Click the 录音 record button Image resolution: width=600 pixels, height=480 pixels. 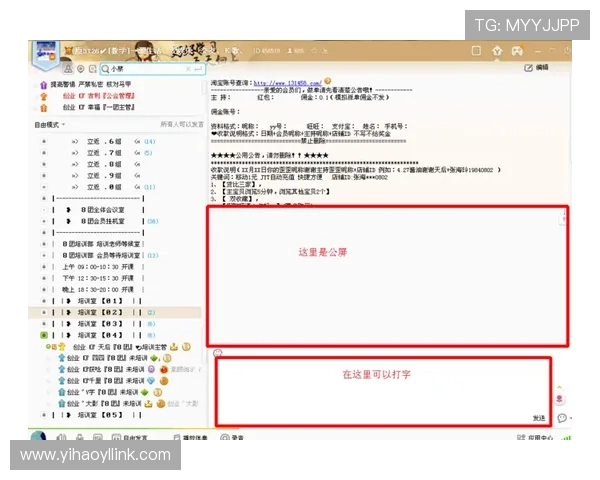tap(232, 437)
